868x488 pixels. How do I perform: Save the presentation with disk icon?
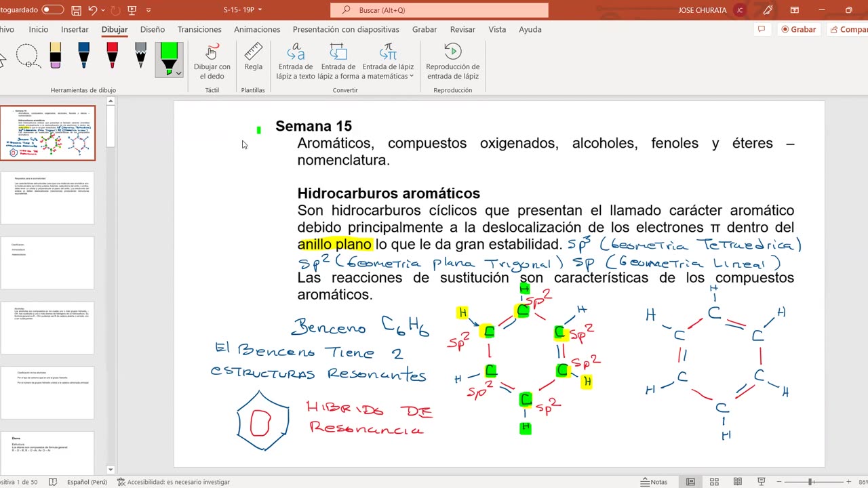[77, 10]
